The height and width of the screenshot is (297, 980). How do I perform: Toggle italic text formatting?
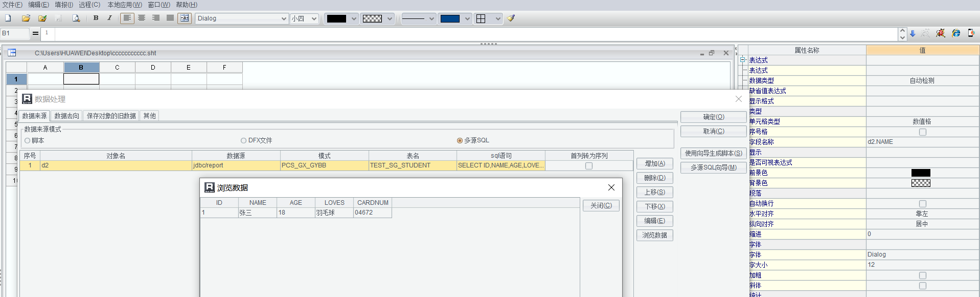[109, 18]
